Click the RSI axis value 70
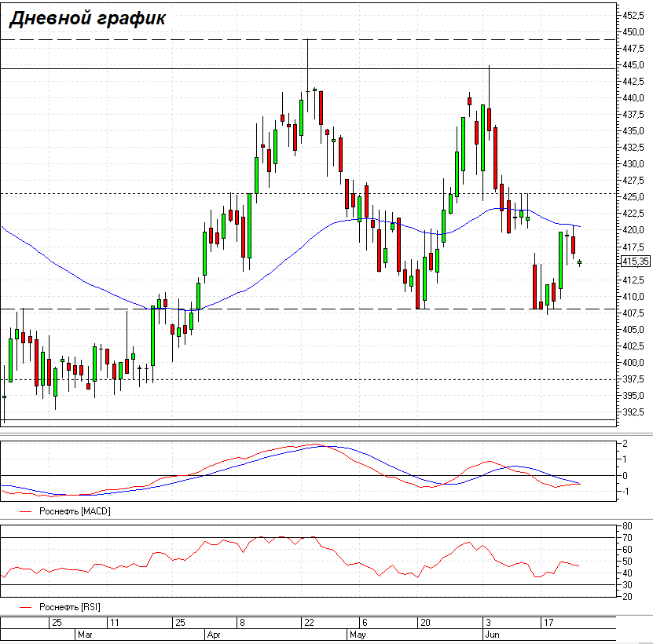This screenshot has height=644, width=653. click(627, 538)
